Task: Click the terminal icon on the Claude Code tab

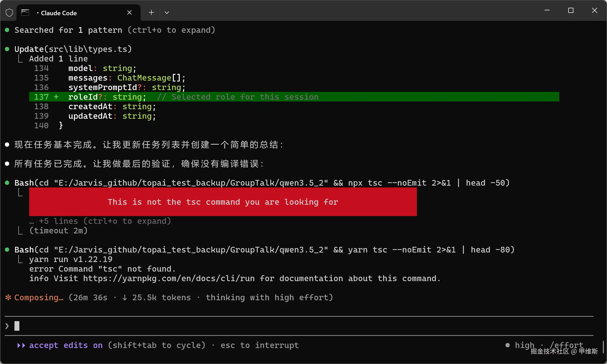Action: [25, 13]
